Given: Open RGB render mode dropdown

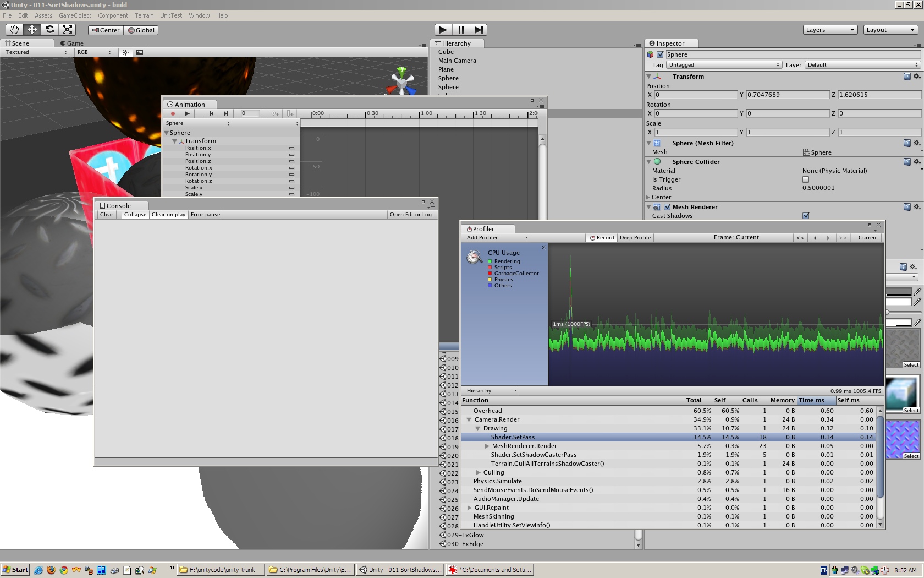Looking at the screenshot, I should pos(94,52).
